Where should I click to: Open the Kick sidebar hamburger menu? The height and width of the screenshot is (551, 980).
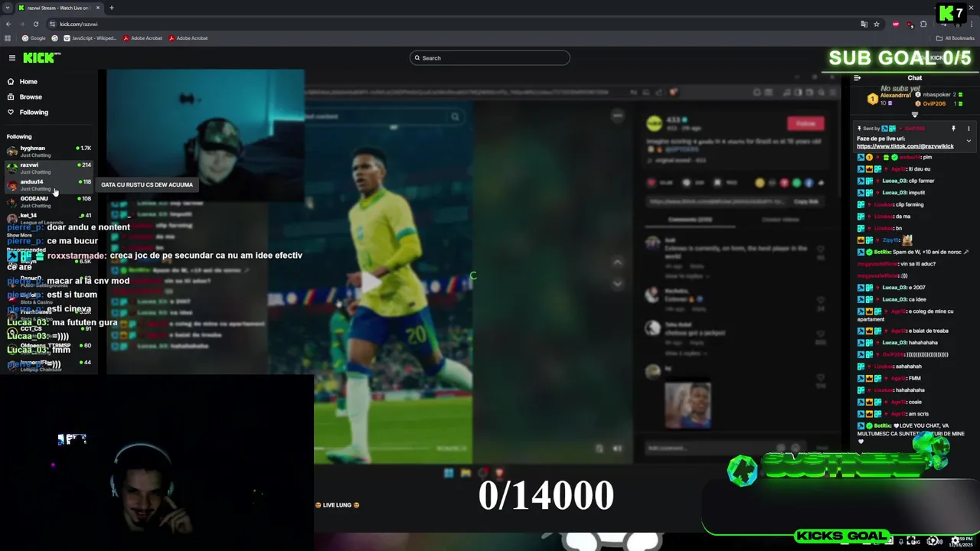(11, 58)
